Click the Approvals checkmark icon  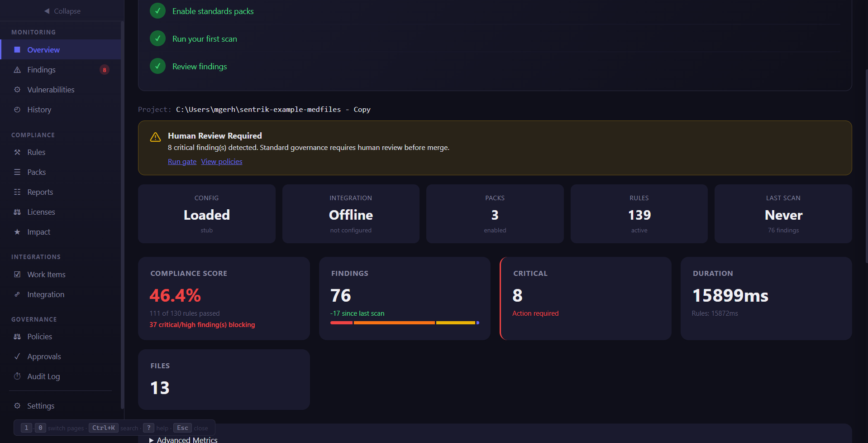(17, 356)
